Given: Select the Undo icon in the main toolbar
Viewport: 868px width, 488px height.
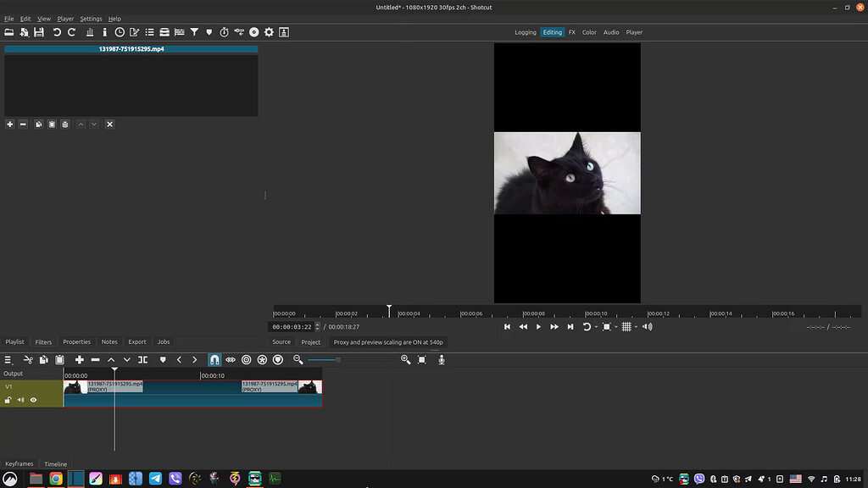Looking at the screenshot, I should (x=56, y=32).
